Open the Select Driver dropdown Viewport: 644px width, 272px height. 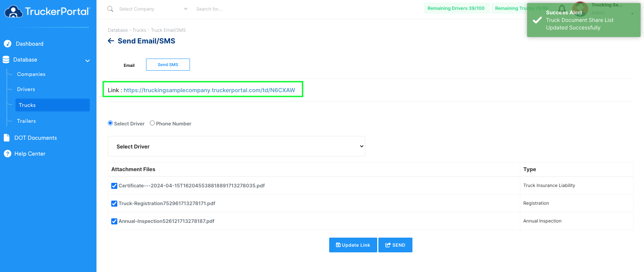click(236, 146)
